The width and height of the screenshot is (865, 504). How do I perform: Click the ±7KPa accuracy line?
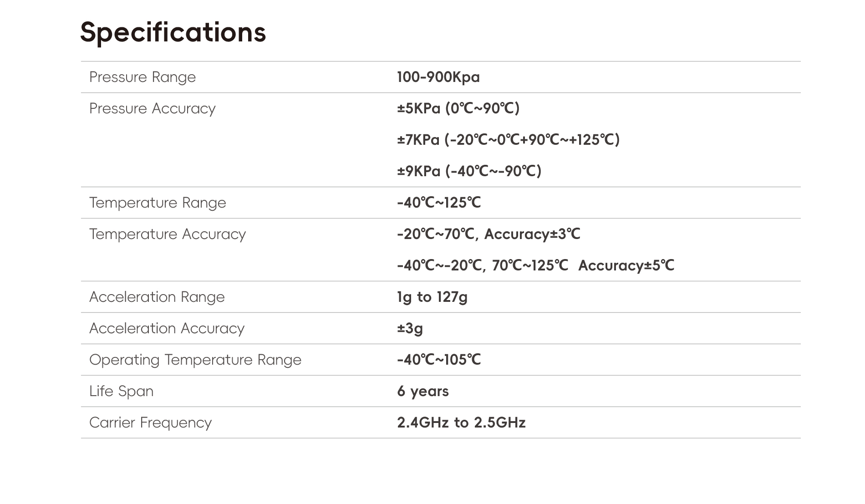point(508,140)
